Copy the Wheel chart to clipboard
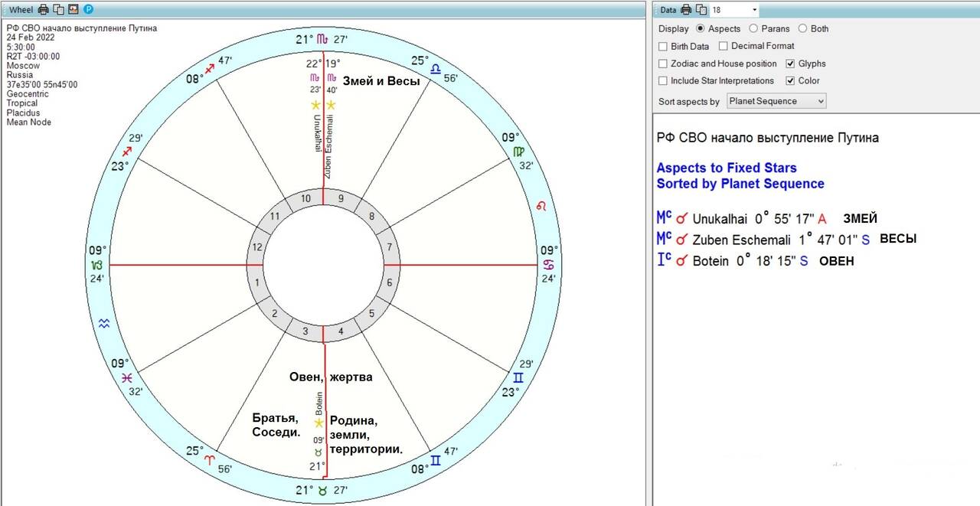This screenshot has width=980, height=506. coord(58,9)
